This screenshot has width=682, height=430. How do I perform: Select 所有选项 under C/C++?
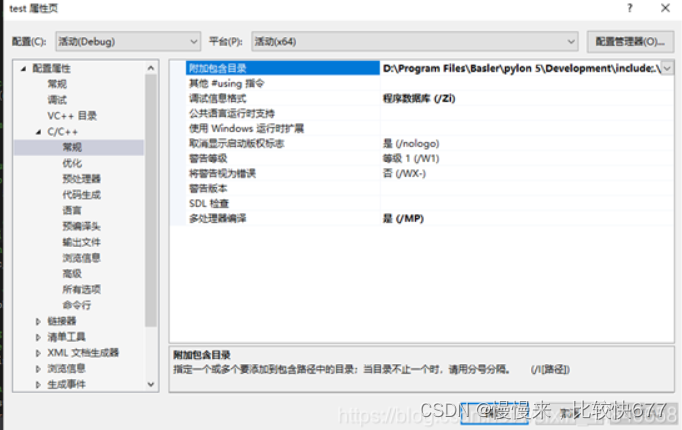(x=81, y=289)
